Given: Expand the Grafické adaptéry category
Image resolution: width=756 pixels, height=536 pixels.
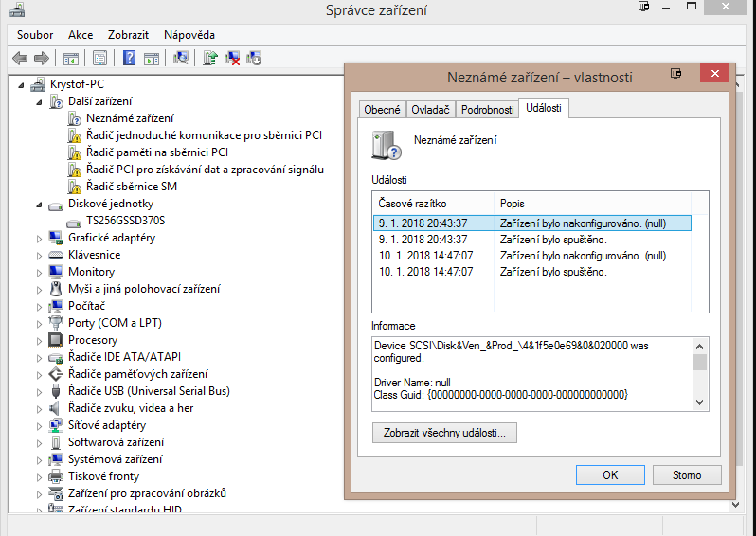Looking at the screenshot, I should pos(39,238).
